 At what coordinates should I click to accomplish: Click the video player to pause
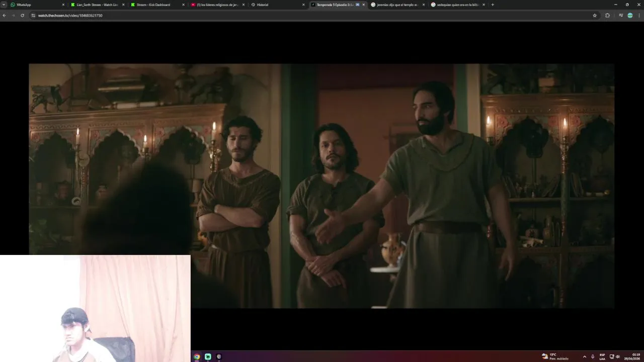321,186
